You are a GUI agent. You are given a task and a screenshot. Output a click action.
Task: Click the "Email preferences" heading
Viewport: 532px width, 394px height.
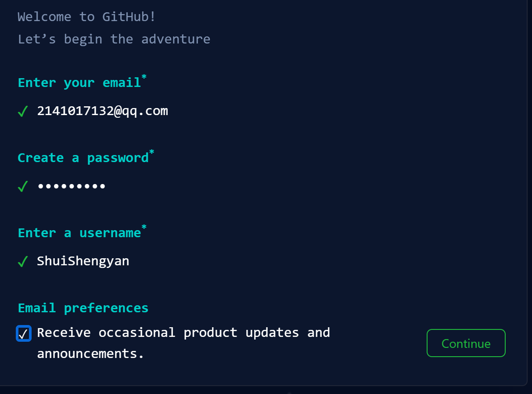point(83,308)
